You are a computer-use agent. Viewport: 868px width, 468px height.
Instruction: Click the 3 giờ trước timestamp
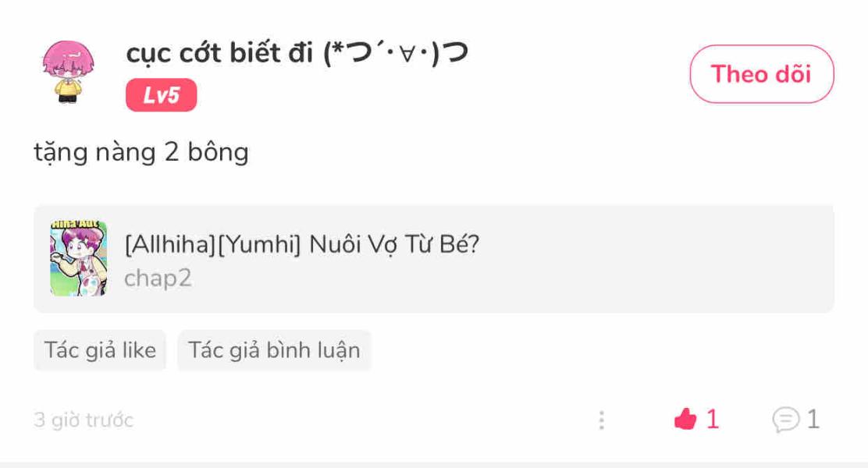[x=84, y=420]
